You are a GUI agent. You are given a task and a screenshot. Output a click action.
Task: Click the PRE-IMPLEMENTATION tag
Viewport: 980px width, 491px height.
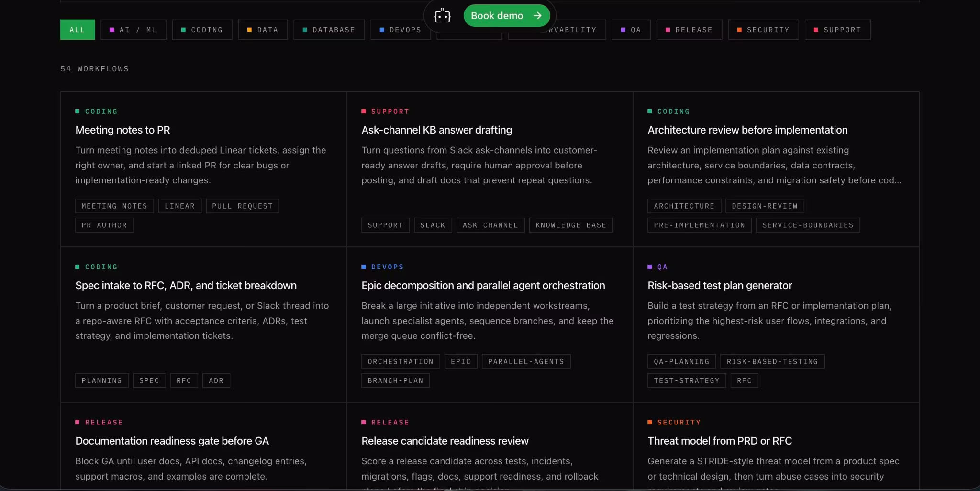click(700, 225)
